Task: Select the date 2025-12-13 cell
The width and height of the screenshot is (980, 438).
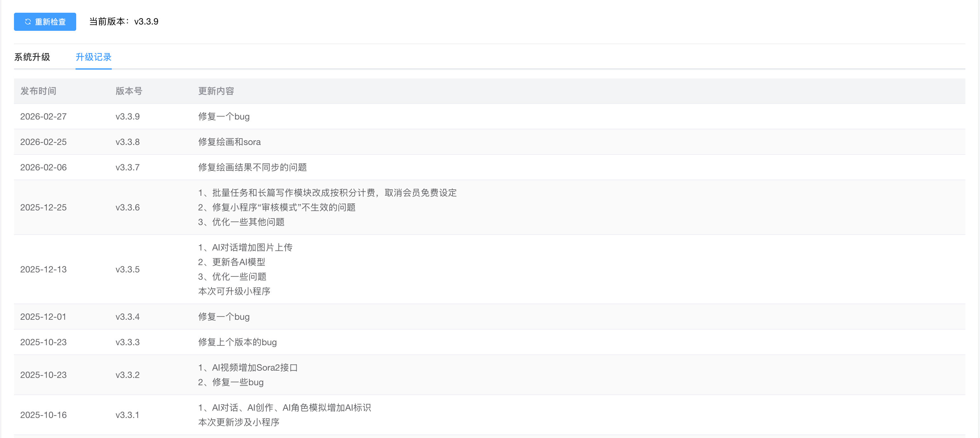Action: tap(44, 269)
